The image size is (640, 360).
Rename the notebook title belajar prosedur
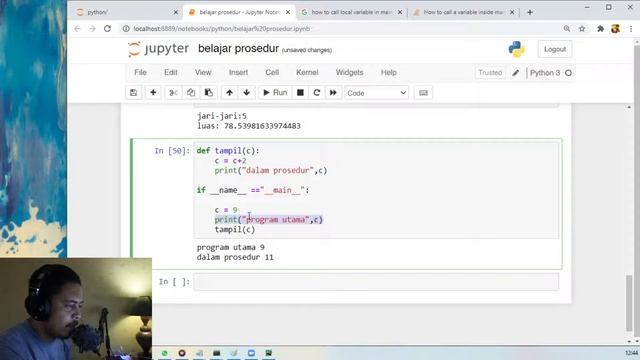point(238,49)
